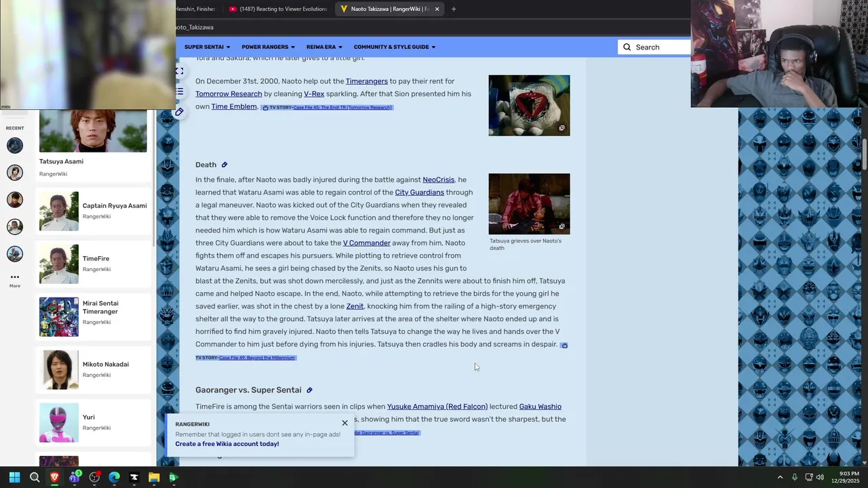Dismiss the RangerWiki account notification

[x=344, y=423]
